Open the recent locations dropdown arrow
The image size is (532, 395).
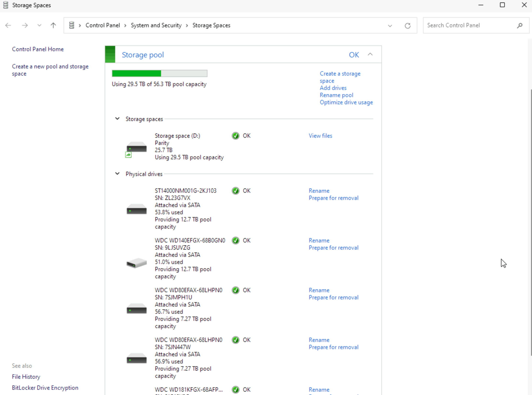click(39, 25)
